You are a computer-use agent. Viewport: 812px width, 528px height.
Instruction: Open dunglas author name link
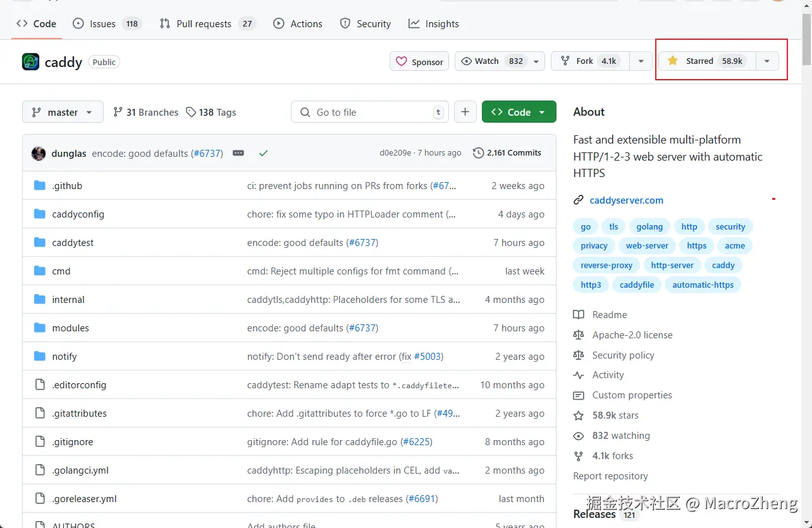pos(69,153)
